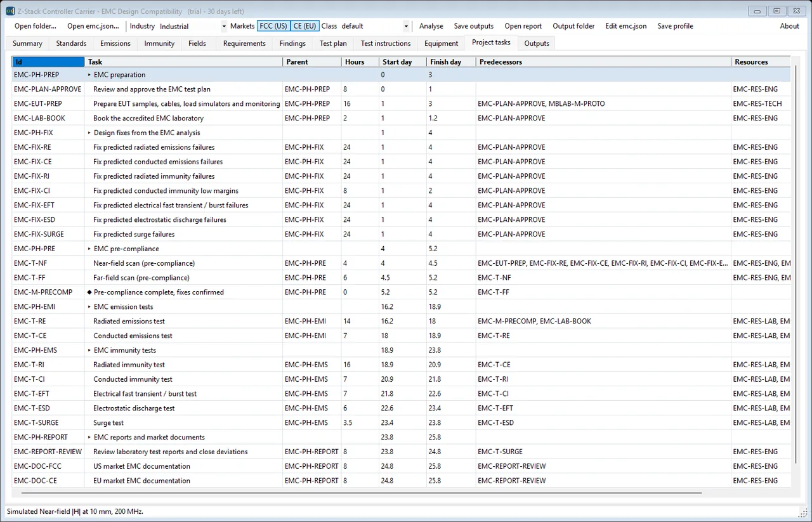This screenshot has width=812, height=522.
Task: Click predecessor 'EMC-M-PRECOMP, EMC-LAB-BOOK' cell
Action: (x=603, y=322)
